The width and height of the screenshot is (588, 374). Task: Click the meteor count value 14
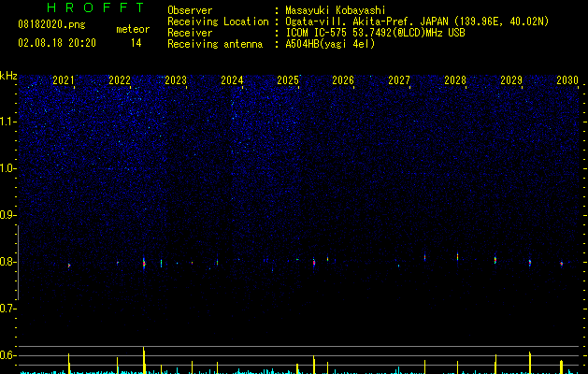coord(136,43)
